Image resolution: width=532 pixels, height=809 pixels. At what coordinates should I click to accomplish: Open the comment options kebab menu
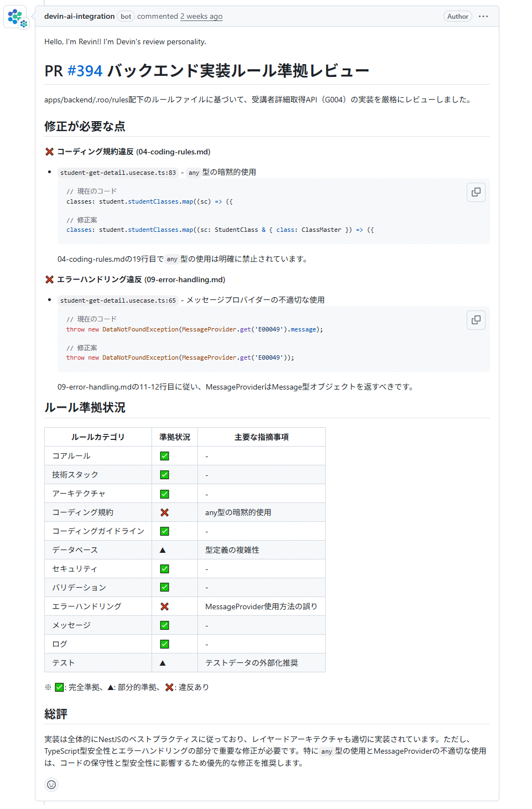pyautogui.click(x=483, y=16)
